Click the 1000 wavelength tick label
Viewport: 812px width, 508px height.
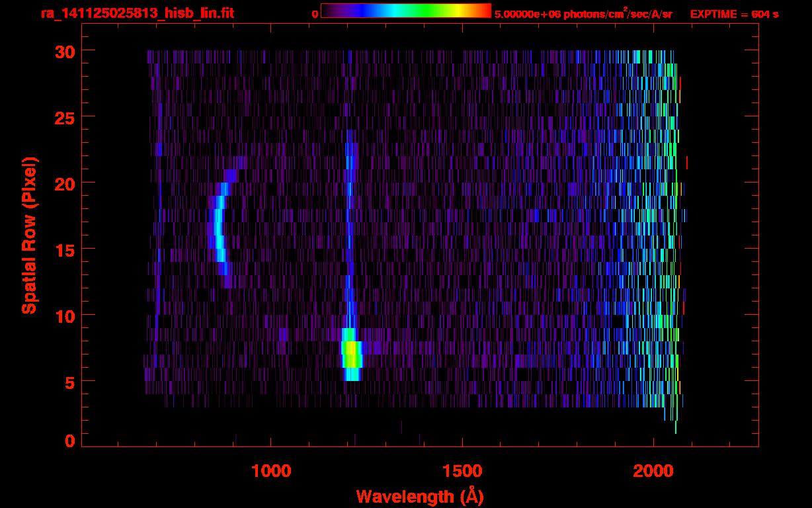pyautogui.click(x=271, y=471)
